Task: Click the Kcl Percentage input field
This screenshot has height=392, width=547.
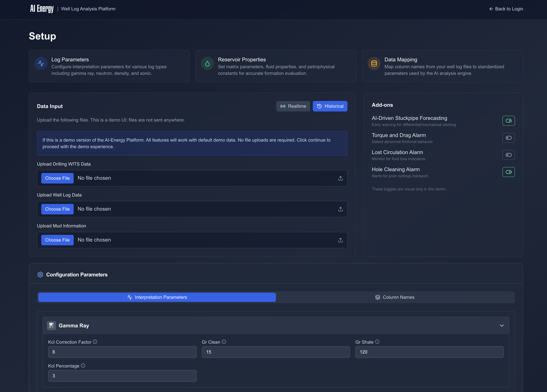Action: pyautogui.click(x=122, y=376)
